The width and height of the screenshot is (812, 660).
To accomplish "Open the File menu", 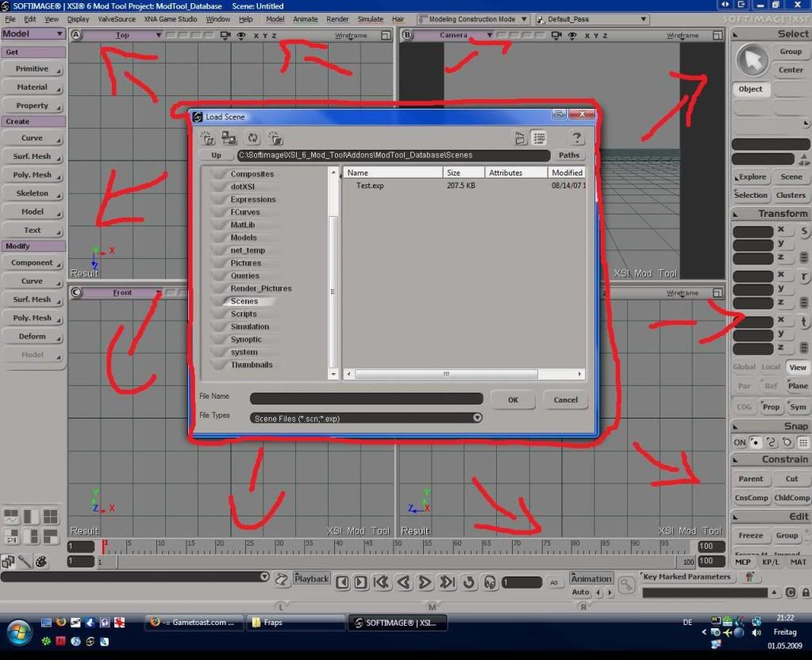I will coord(10,19).
